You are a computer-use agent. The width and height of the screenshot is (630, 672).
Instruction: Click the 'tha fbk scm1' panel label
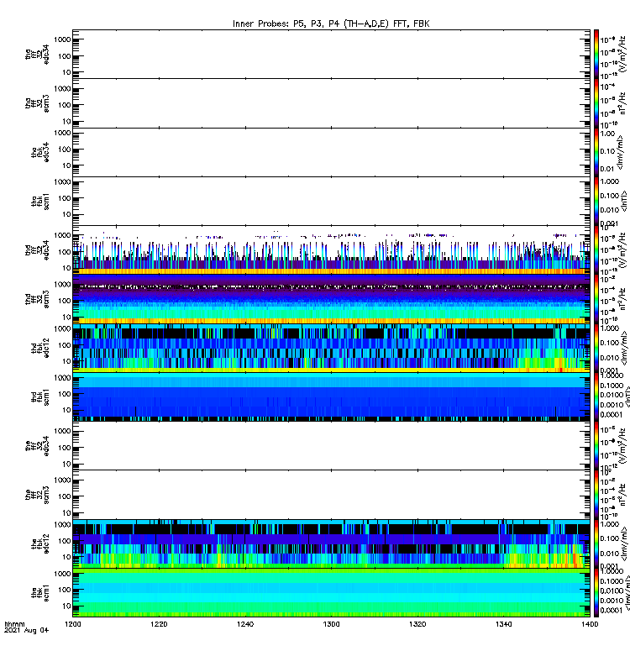[39, 201]
